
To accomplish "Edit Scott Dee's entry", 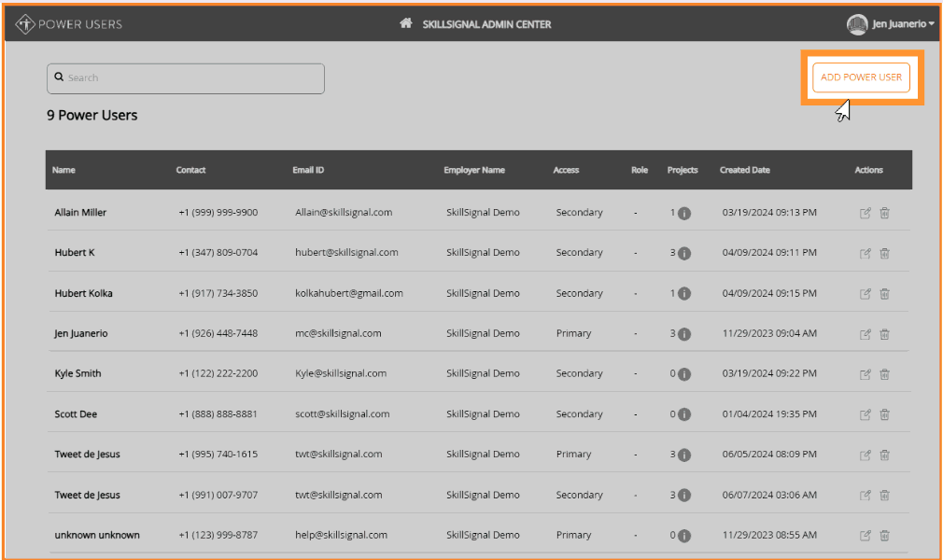I will (865, 414).
